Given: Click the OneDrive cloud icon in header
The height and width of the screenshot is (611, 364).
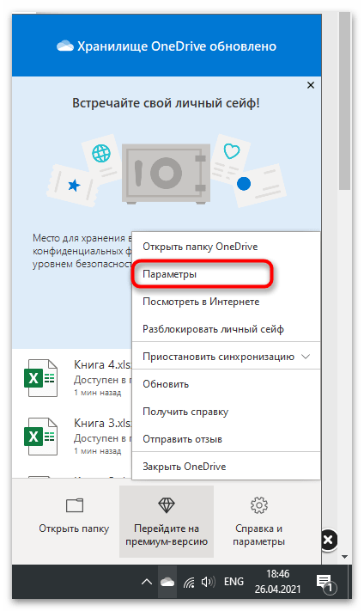Looking at the screenshot, I should pos(65,46).
